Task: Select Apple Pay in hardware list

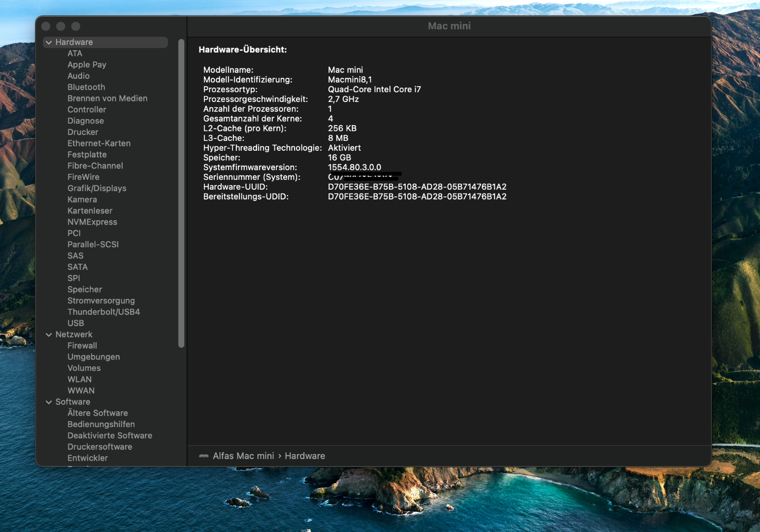Action: pyautogui.click(x=87, y=65)
